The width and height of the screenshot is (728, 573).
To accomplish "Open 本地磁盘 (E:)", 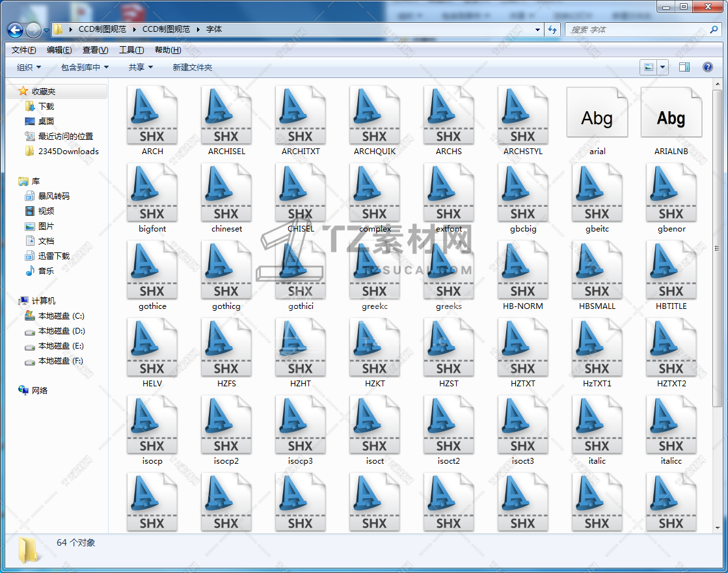I will (x=61, y=346).
